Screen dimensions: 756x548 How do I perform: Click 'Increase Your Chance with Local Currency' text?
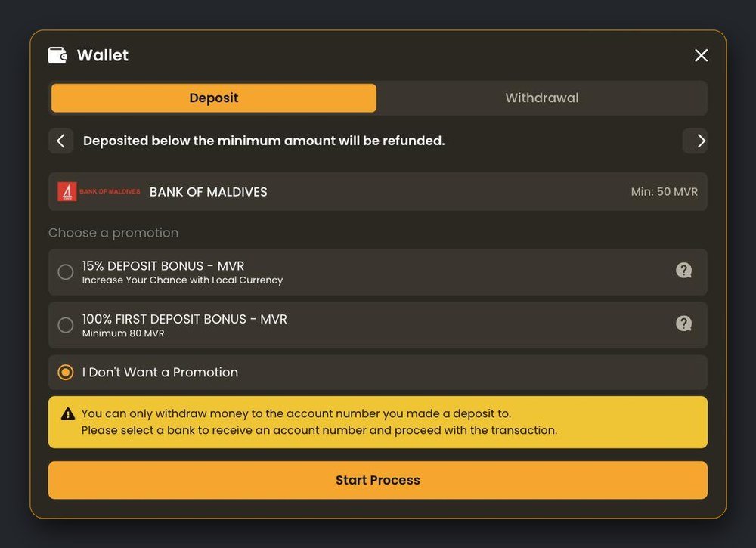pyautogui.click(x=182, y=280)
